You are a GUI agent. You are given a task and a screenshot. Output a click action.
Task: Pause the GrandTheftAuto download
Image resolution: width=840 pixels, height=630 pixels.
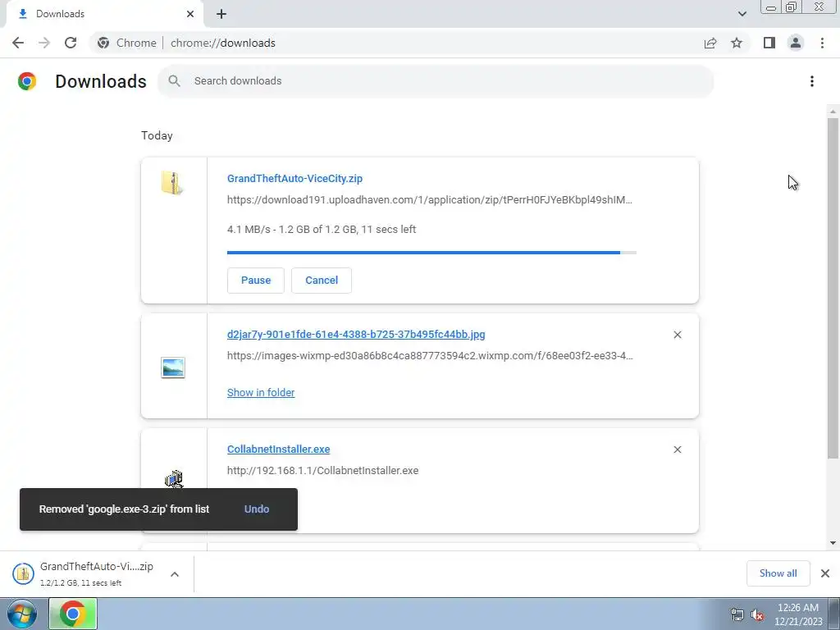pos(256,281)
